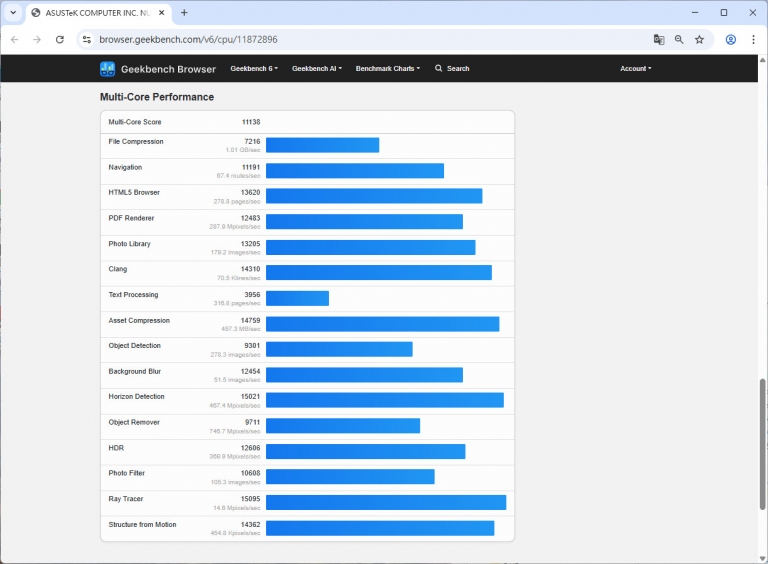The width and height of the screenshot is (768, 564).
Task: Click the Photo Filter row label
Action: (x=126, y=473)
